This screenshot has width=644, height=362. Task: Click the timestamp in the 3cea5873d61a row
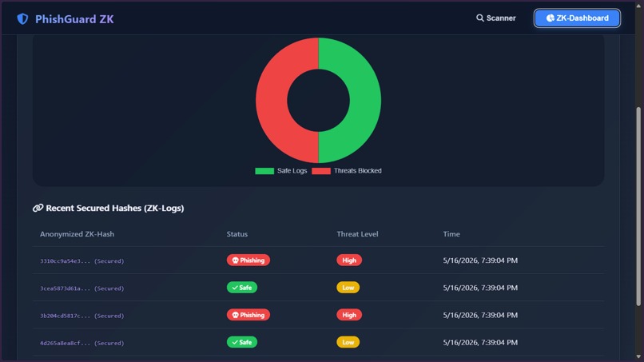[480, 288]
